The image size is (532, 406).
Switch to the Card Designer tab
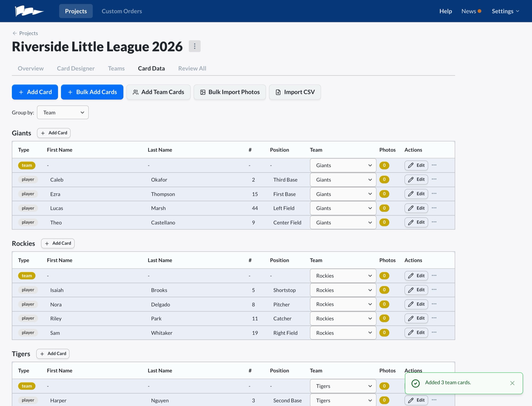pos(76,68)
